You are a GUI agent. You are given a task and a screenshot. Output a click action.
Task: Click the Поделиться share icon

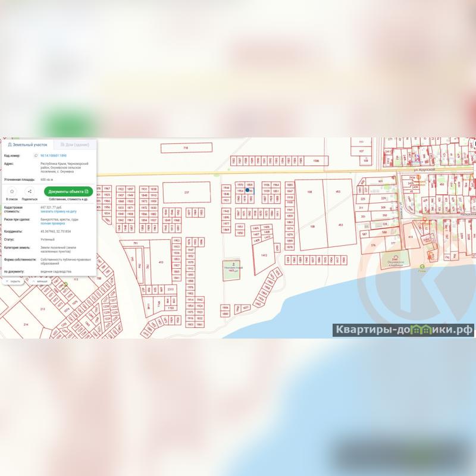tap(30, 192)
